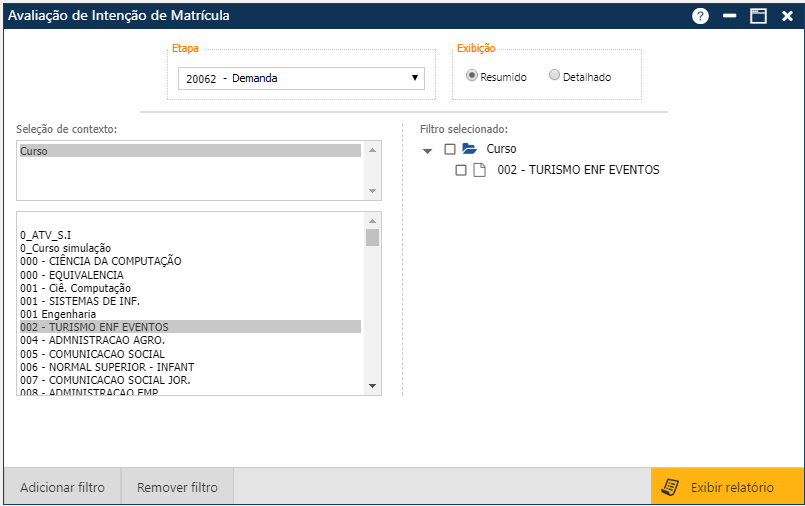Select the Resumido display option
The height and width of the screenshot is (506, 805).
tap(472, 76)
